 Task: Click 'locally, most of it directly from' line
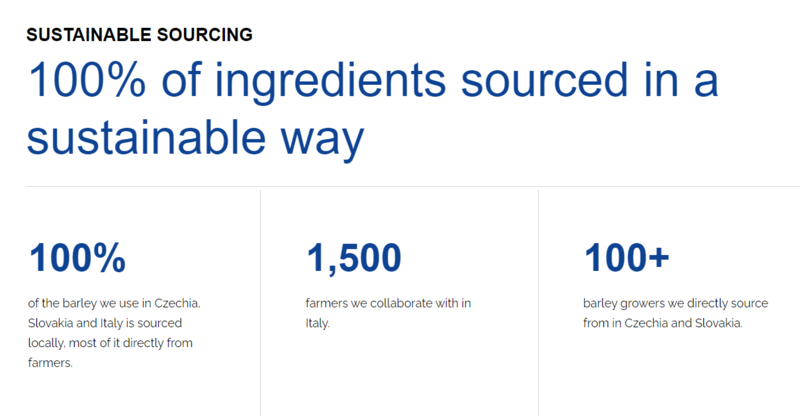tap(110, 343)
